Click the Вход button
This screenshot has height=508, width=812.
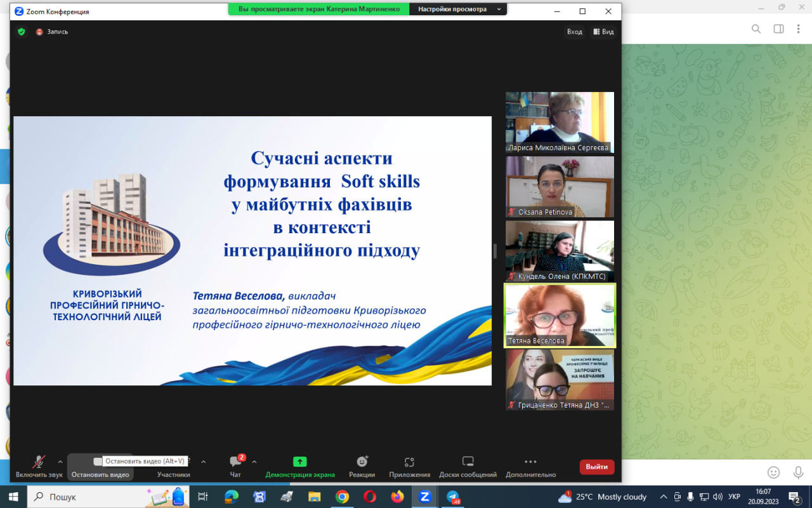click(x=574, y=32)
